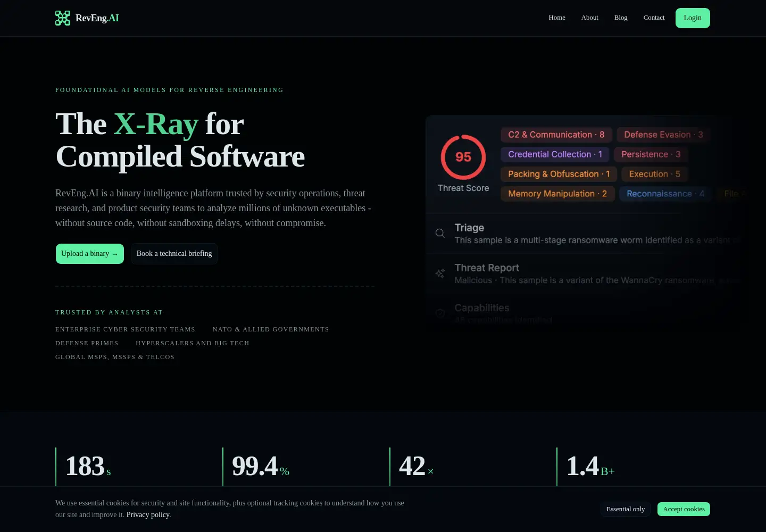Click the Reconnaissance tag
The image size is (766, 532).
(x=665, y=194)
